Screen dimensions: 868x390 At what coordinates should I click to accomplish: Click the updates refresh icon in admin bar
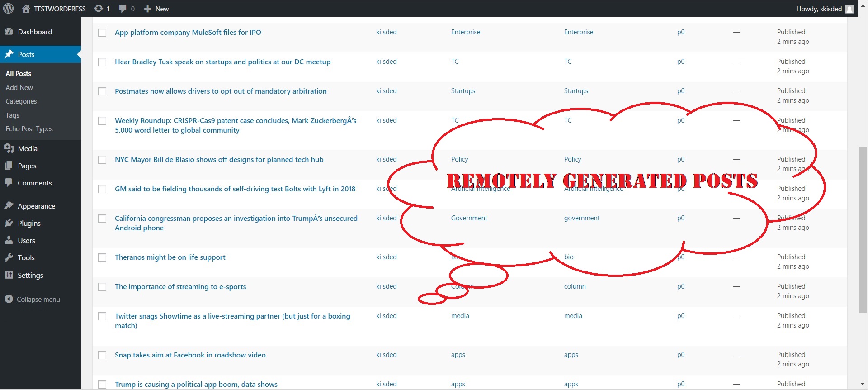(x=98, y=9)
